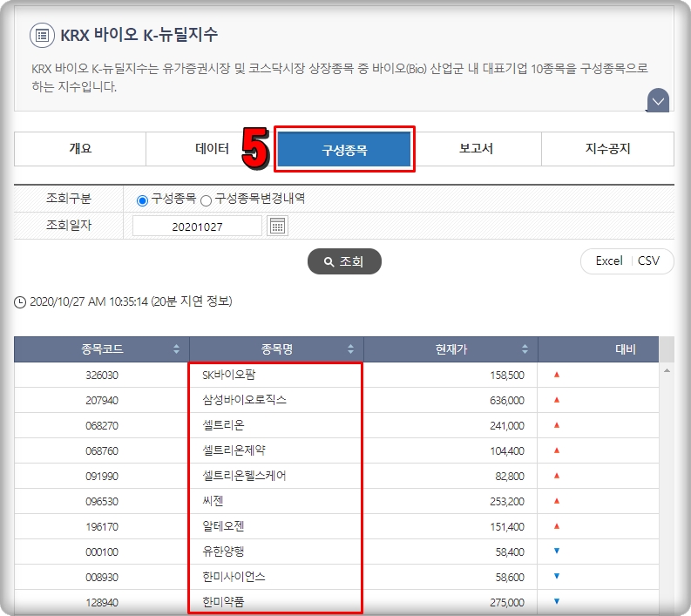Click the price 253,200

[507, 502]
